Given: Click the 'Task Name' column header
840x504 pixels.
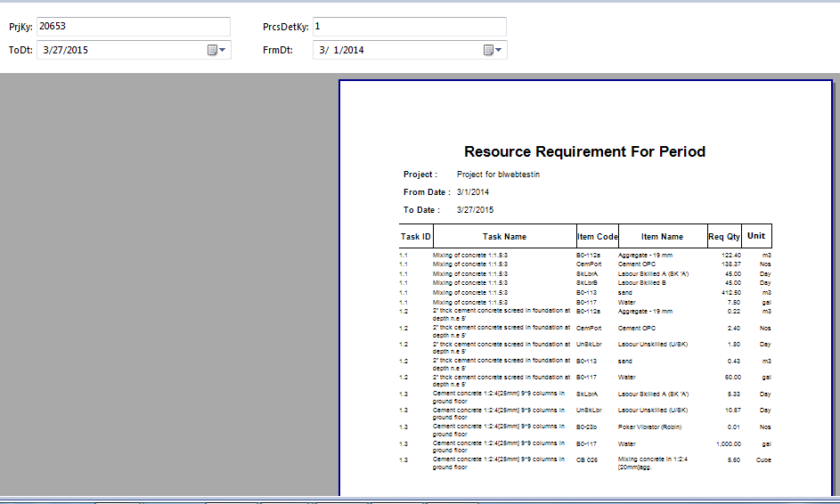Looking at the screenshot, I should pyautogui.click(x=504, y=236).
